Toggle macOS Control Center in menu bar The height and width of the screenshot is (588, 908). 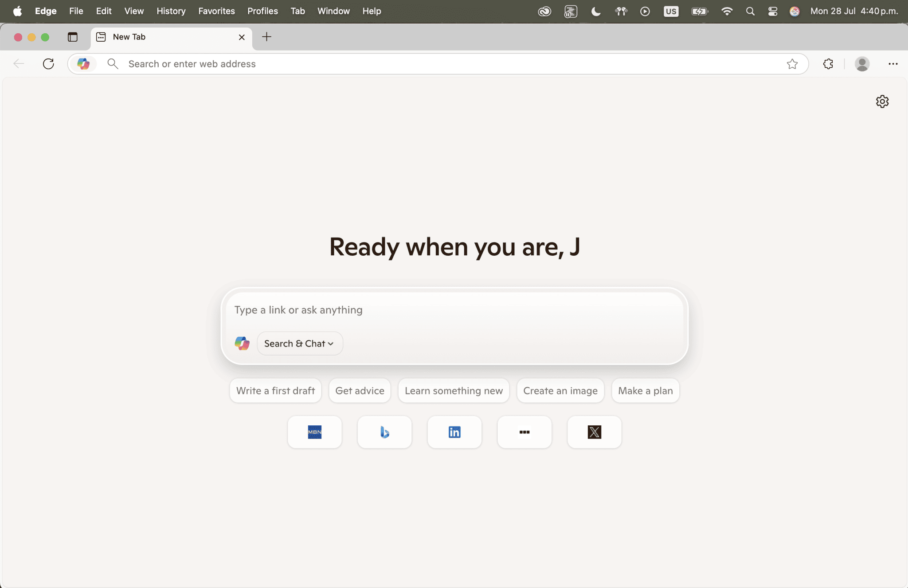pyautogui.click(x=772, y=11)
